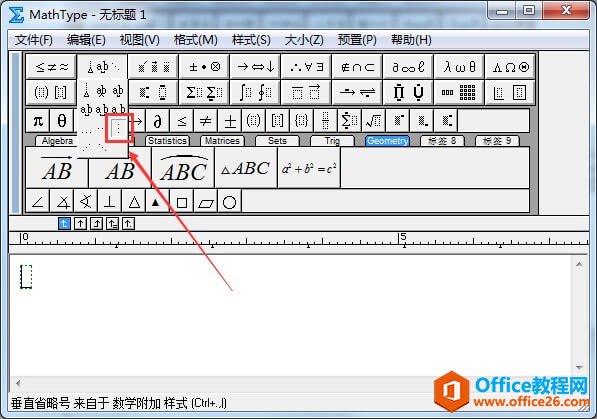Image resolution: width=597 pixels, height=419 pixels.
Task: Open the lowercase Greek palette (λωθ)
Action: click(x=460, y=67)
